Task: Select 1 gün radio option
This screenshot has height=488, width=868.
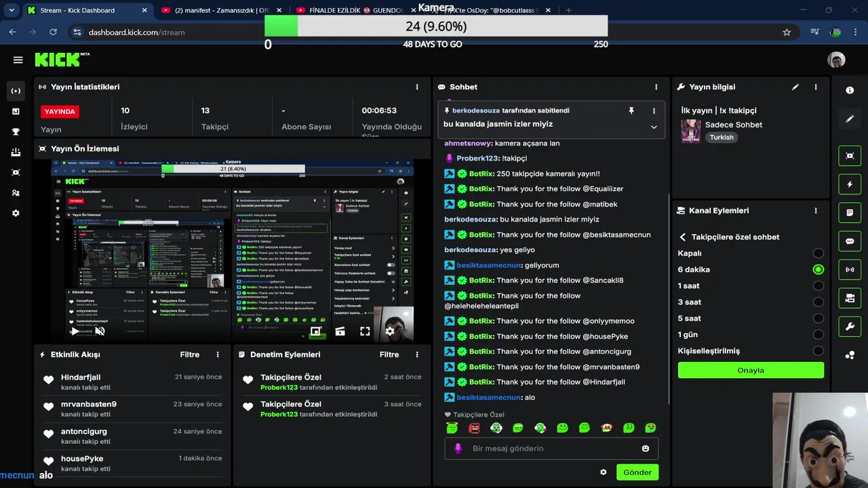Action: (x=818, y=335)
